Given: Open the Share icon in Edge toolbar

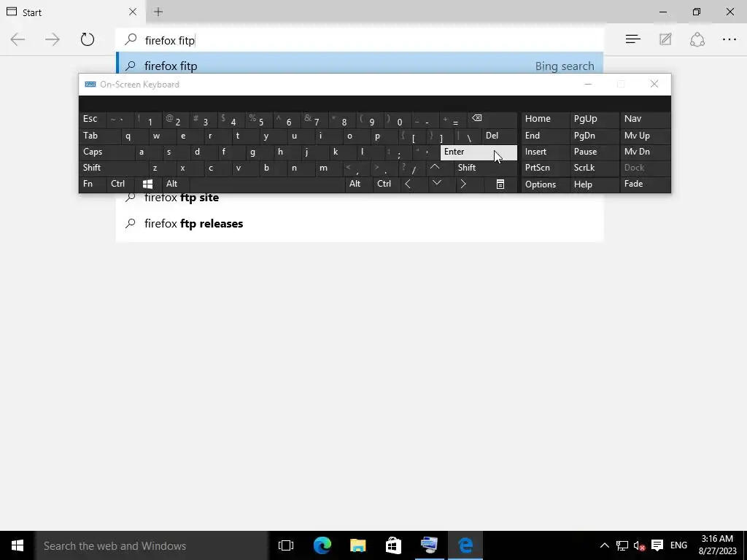Looking at the screenshot, I should (x=697, y=39).
